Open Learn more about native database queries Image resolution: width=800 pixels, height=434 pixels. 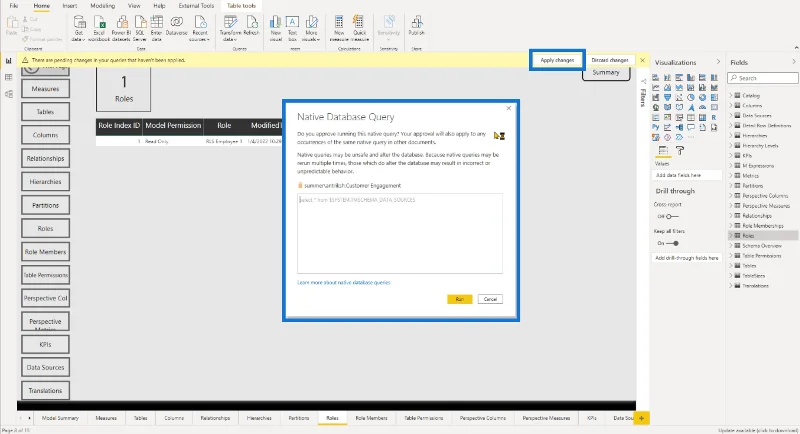[x=344, y=282]
